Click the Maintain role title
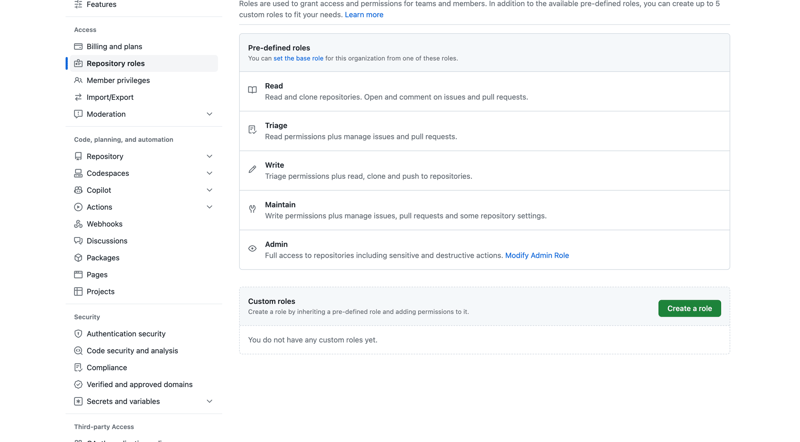 coord(280,205)
